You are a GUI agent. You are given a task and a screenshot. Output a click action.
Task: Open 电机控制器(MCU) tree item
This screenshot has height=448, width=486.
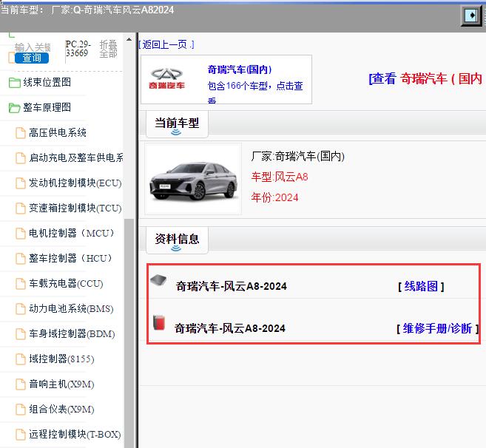pos(72,233)
